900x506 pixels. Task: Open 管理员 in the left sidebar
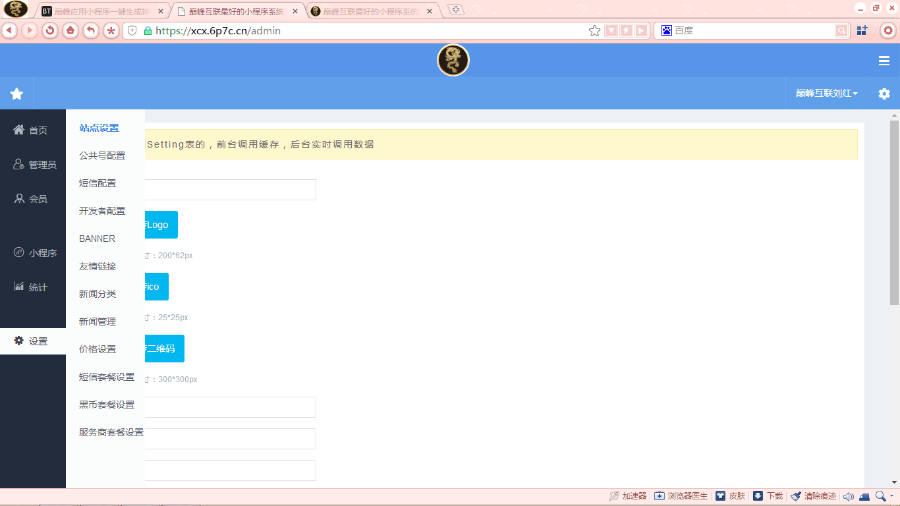[x=33, y=165]
